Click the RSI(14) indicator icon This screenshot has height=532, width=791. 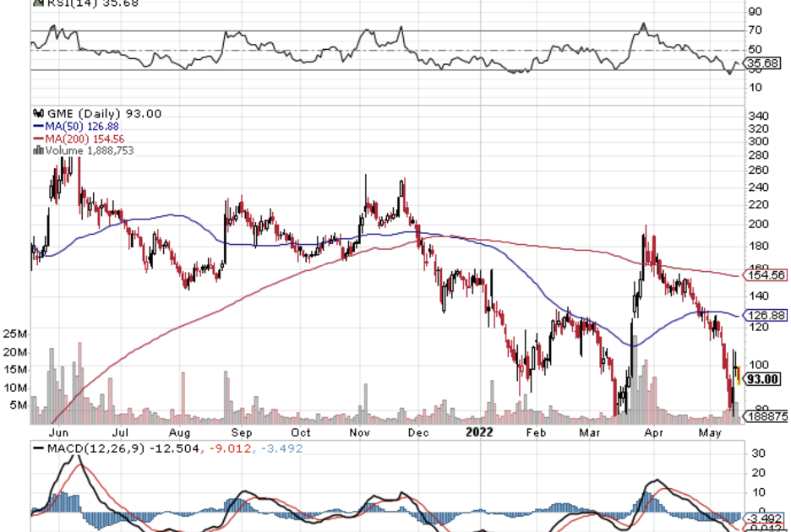coord(35,3)
